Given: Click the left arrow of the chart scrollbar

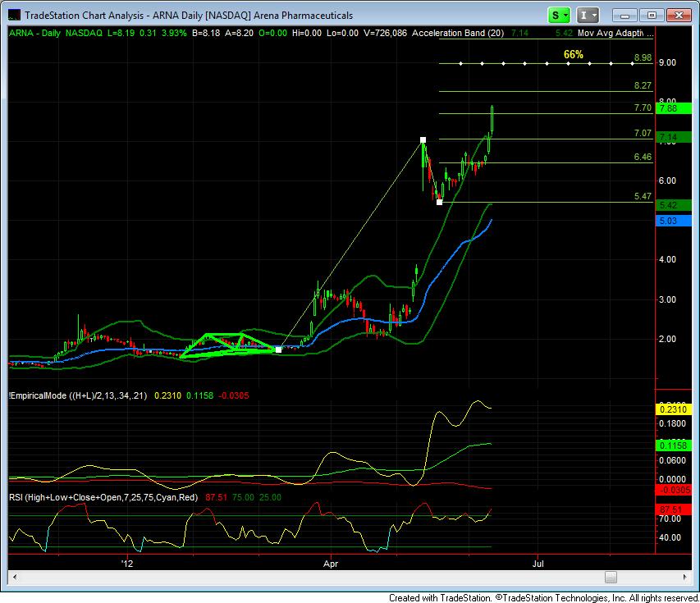Looking at the screenshot, I should pyautogui.click(x=15, y=577).
